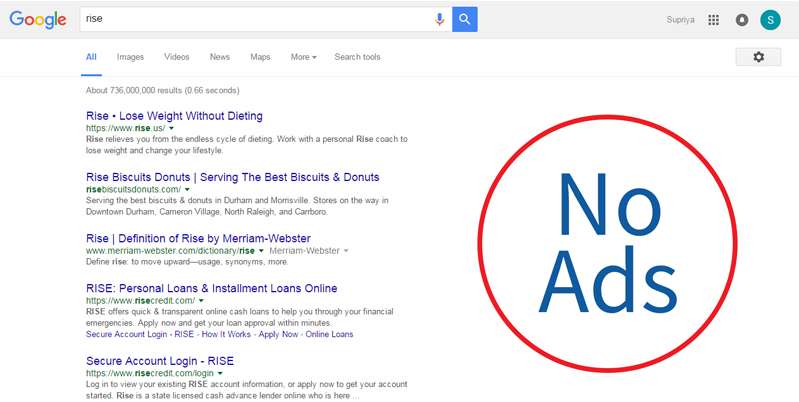Screen dimensions: 799x402
Task: Expand arrow beside risebiscuitsdonuts.com URL
Action: pos(187,190)
